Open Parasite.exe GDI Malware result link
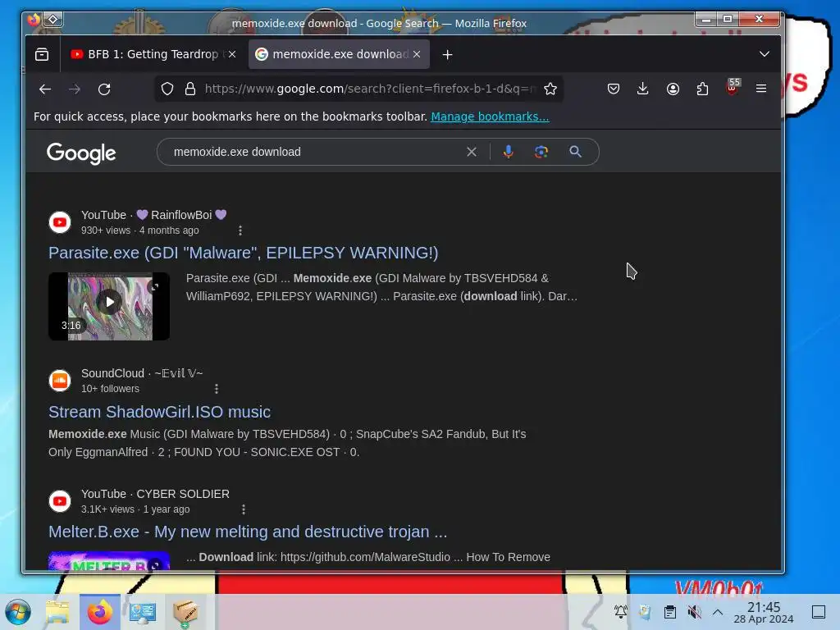Viewport: 840px width, 630px height. tap(243, 253)
